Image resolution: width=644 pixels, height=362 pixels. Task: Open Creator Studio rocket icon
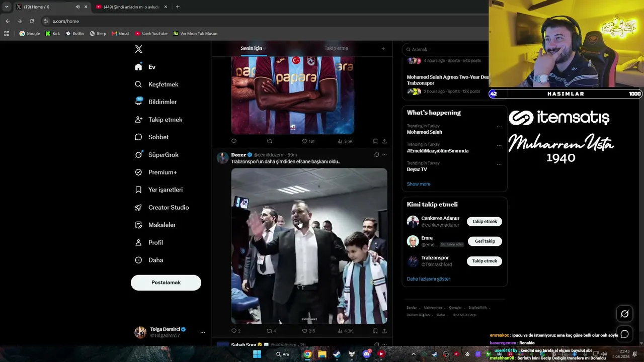(138, 207)
